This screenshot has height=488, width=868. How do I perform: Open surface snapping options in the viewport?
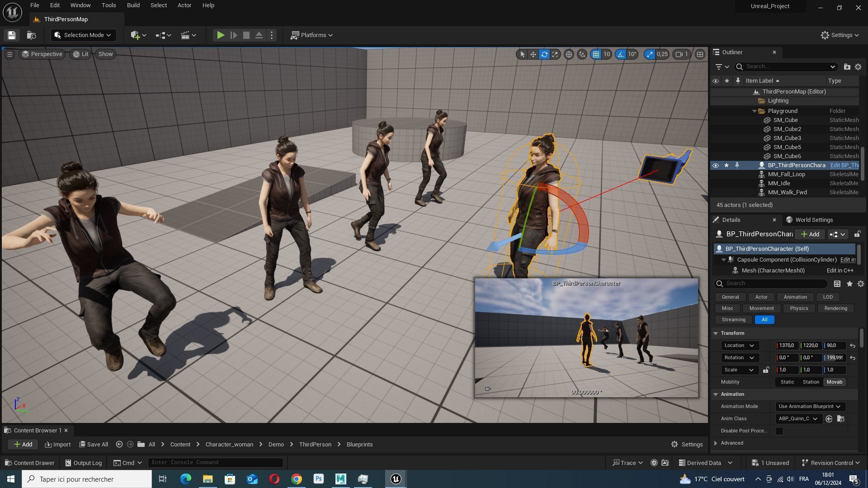582,54
